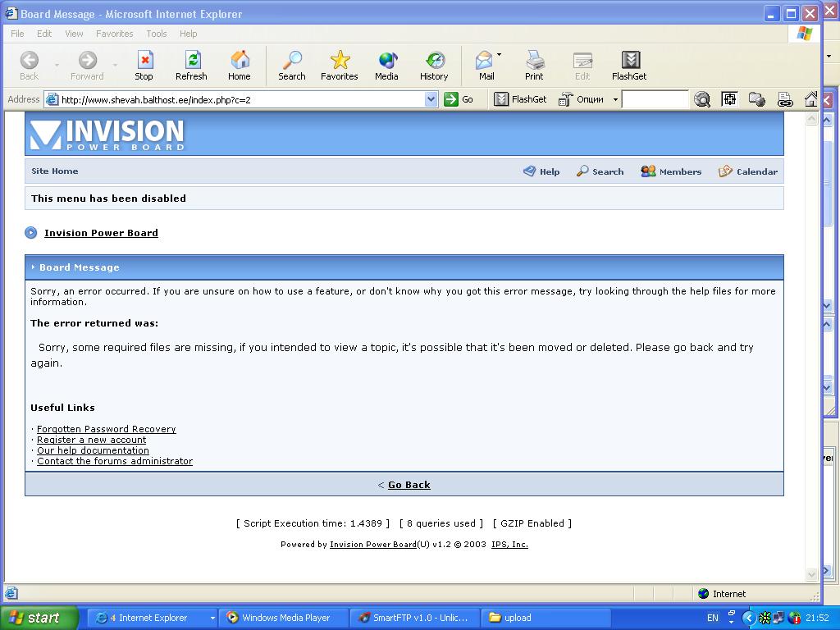Image resolution: width=840 pixels, height=630 pixels.
Task: Click the square crosshair toolbar icon
Action: point(729,99)
